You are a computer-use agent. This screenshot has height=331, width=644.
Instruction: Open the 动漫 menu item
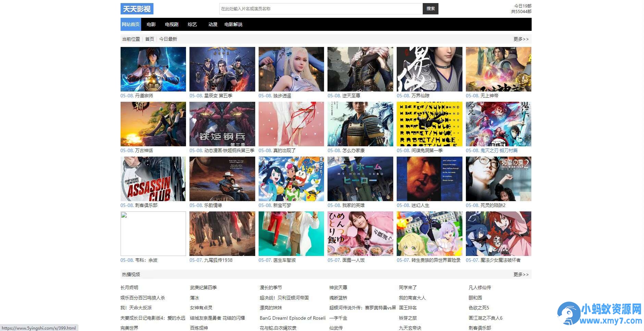click(213, 24)
